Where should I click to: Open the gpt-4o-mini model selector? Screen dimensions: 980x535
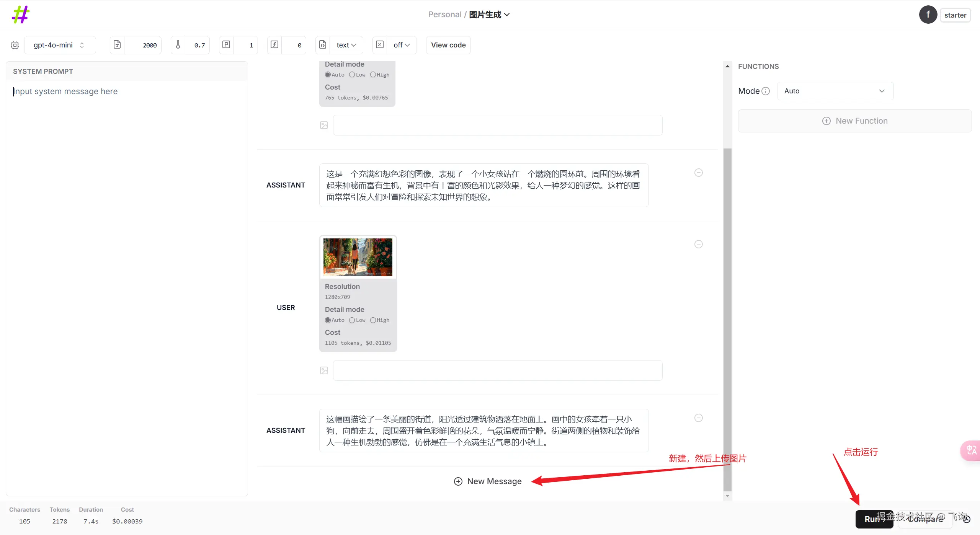coord(60,45)
